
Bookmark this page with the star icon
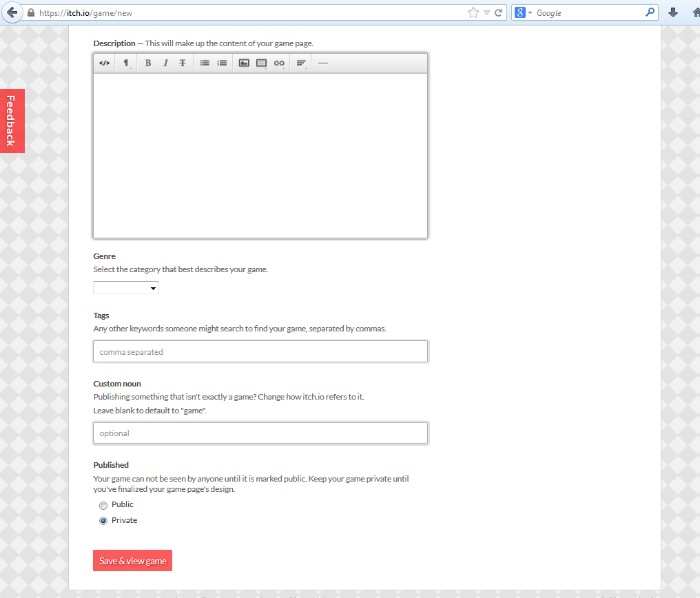[473, 12]
